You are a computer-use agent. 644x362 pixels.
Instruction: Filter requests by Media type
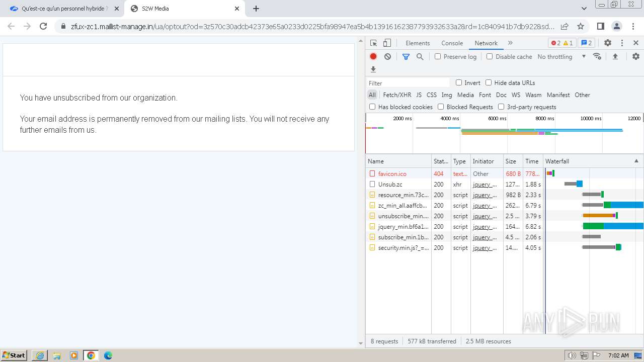465,95
